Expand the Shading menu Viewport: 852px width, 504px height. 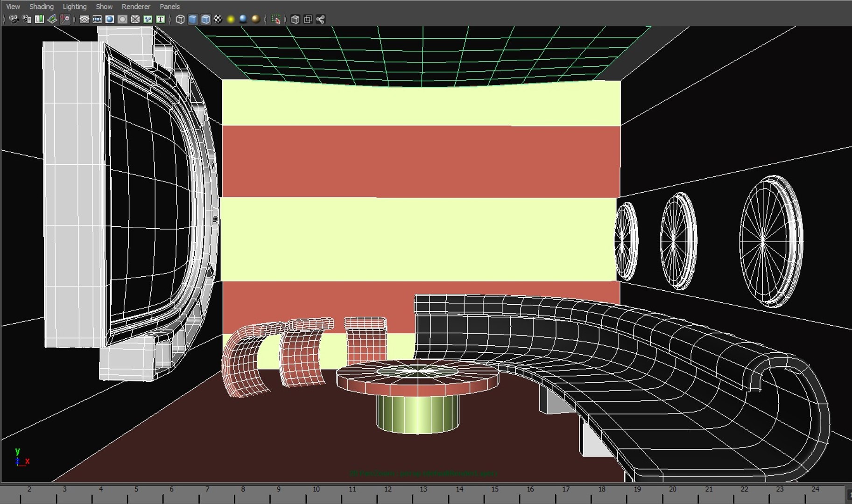click(x=42, y=7)
